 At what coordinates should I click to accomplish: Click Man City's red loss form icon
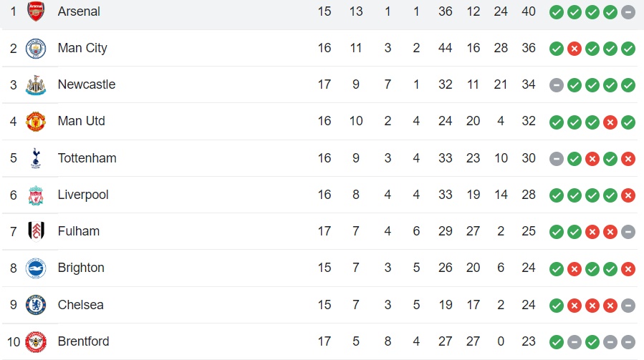(x=575, y=49)
